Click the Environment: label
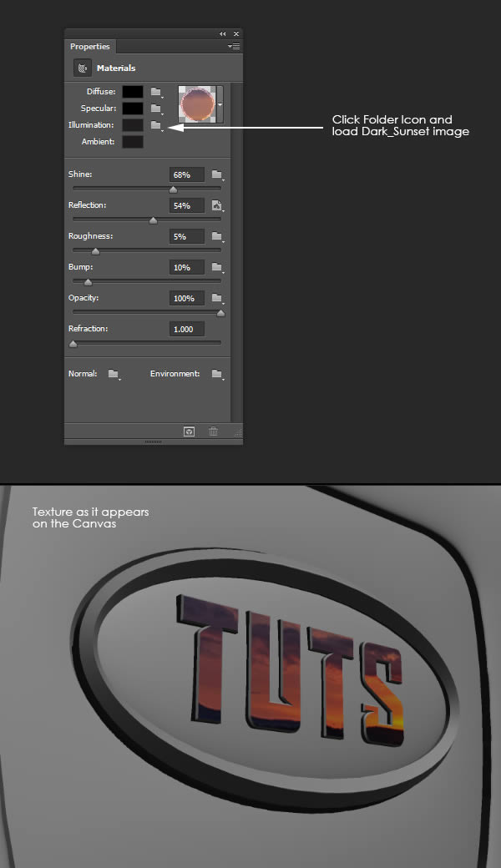Viewport: 501px width, 868px height. (x=175, y=374)
